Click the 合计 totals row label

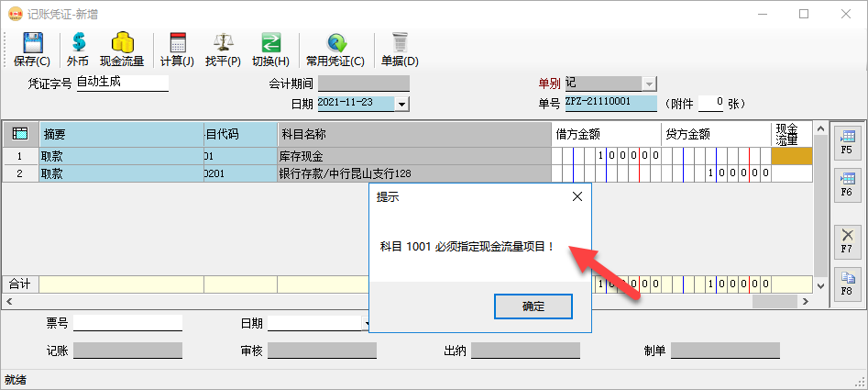point(20,284)
